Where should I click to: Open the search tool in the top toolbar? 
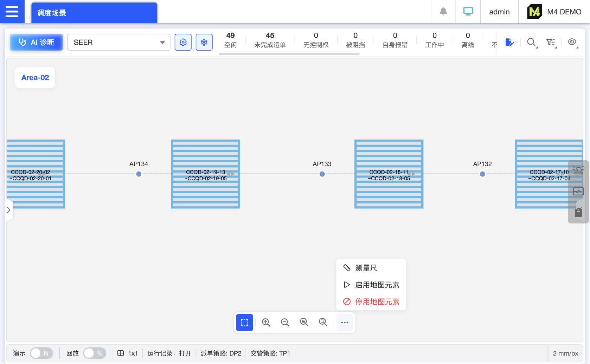(x=531, y=42)
